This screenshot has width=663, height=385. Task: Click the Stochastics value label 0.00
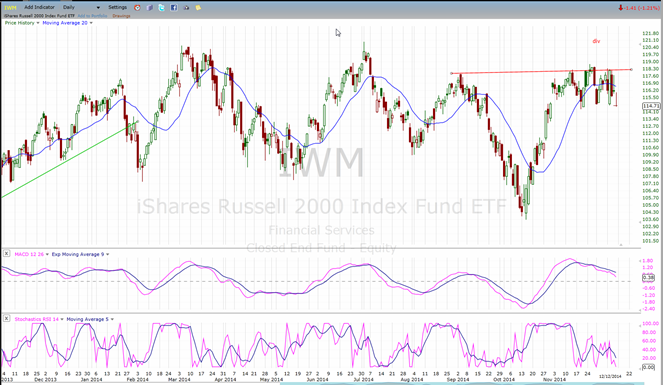[x=648, y=367]
